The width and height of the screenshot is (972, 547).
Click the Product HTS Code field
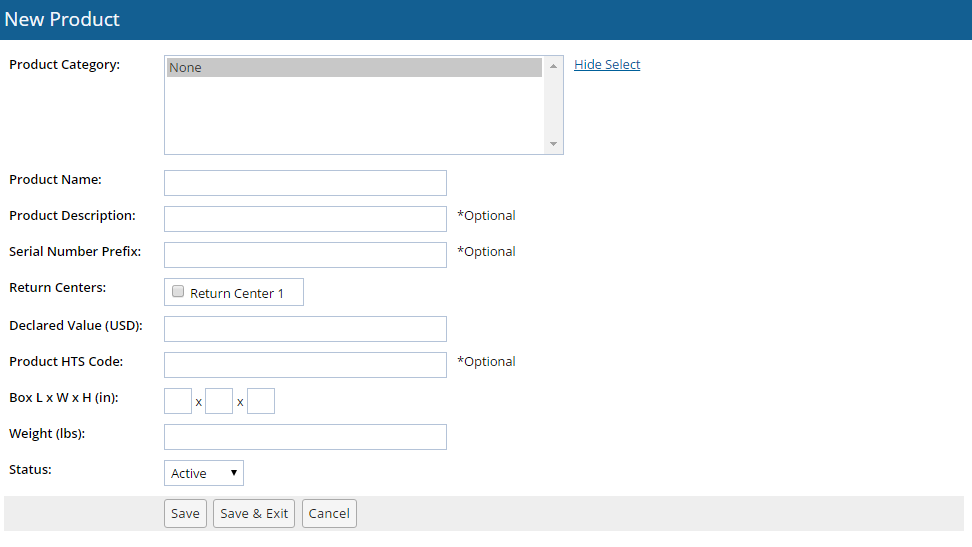pyautogui.click(x=305, y=365)
